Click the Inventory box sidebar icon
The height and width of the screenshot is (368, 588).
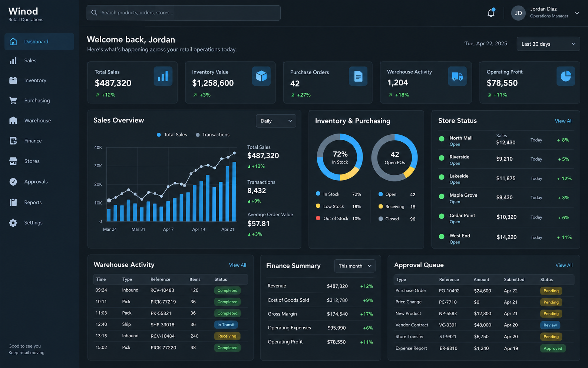coord(13,80)
